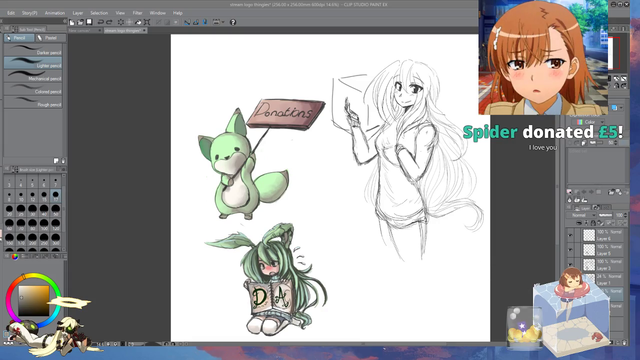Click the navigator thumbnail in the upper right
The width and height of the screenshot is (640, 360).
pos(614,53)
